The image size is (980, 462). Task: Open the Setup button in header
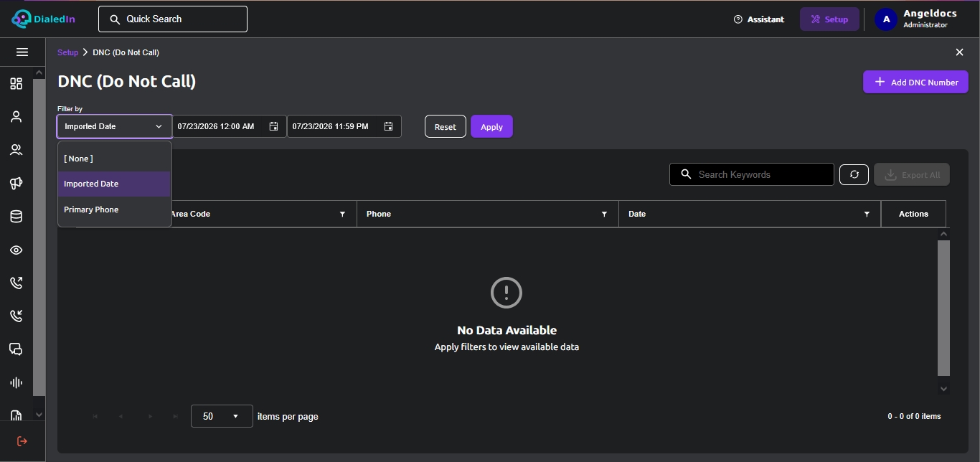coord(829,19)
